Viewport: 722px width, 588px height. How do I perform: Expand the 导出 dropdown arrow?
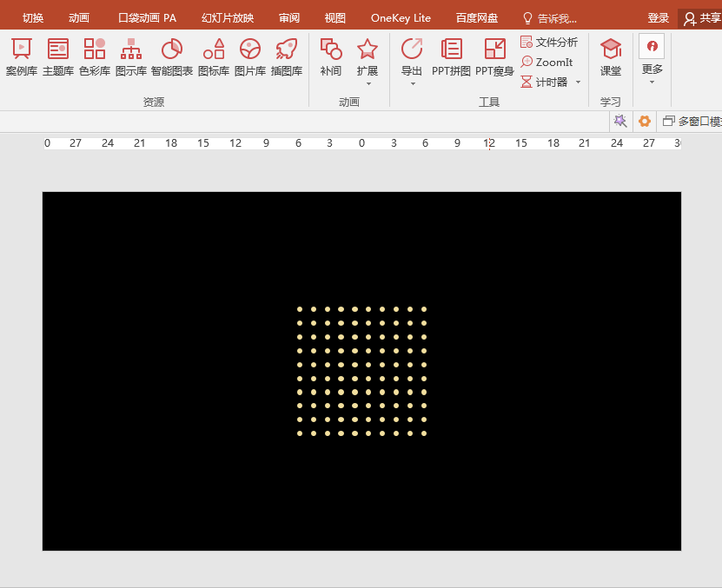413,83
